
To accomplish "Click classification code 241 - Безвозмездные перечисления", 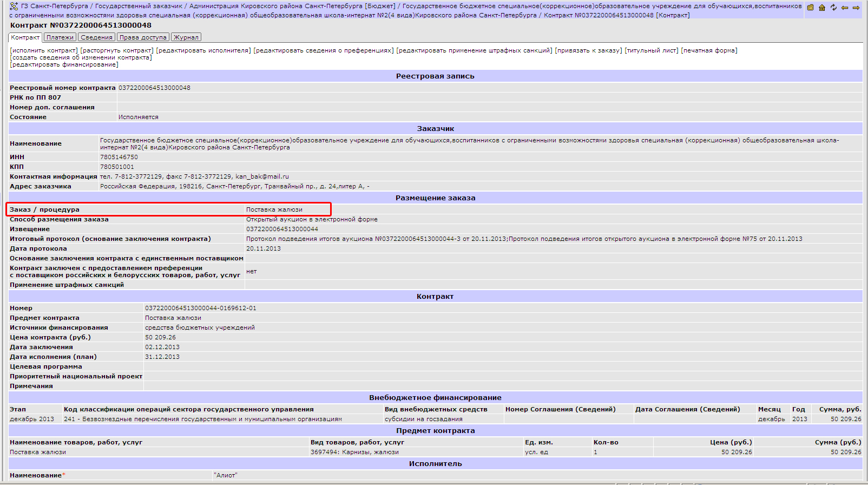I will pos(203,419).
